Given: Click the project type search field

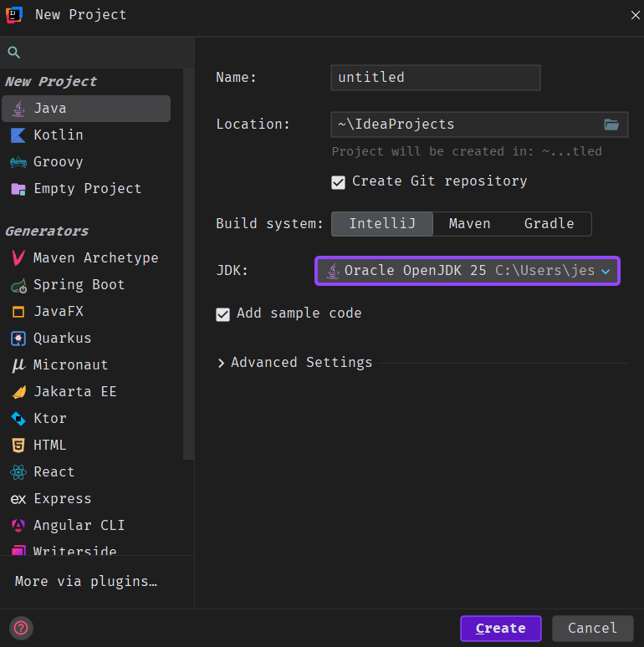Looking at the screenshot, I should pos(97,53).
